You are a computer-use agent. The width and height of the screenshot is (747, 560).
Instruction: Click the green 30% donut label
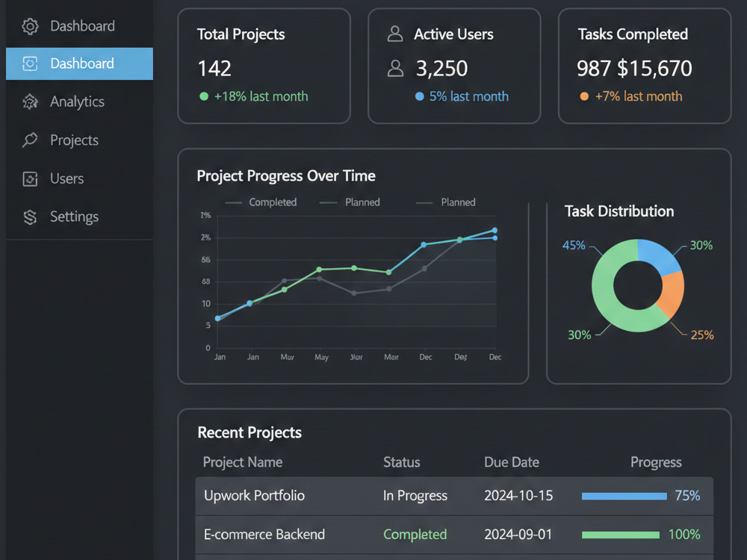580,335
